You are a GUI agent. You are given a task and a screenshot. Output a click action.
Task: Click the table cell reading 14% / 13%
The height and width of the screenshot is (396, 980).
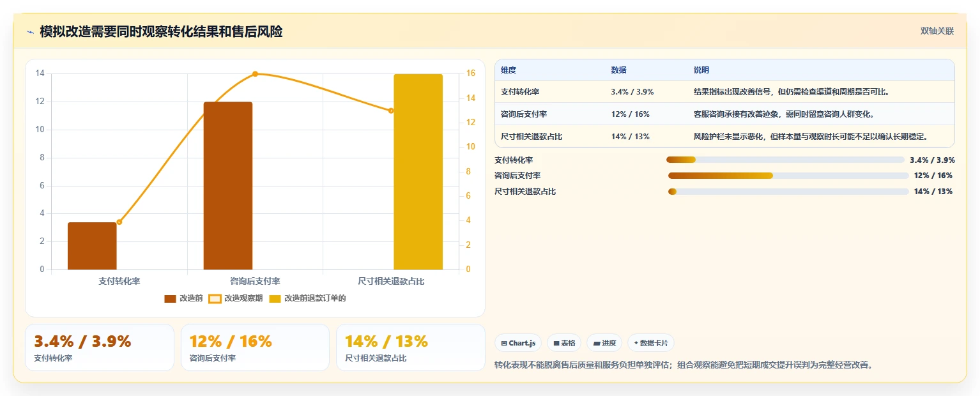tap(630, 137)
